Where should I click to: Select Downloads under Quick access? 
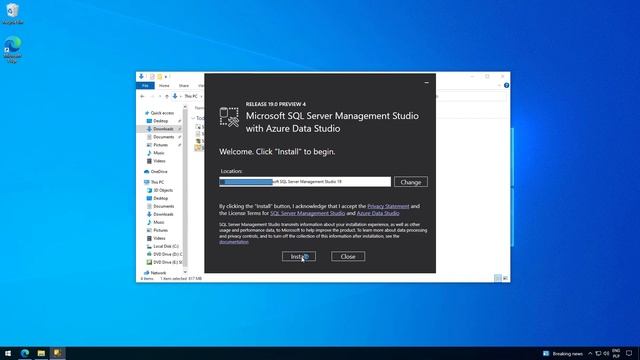(160, 129)
